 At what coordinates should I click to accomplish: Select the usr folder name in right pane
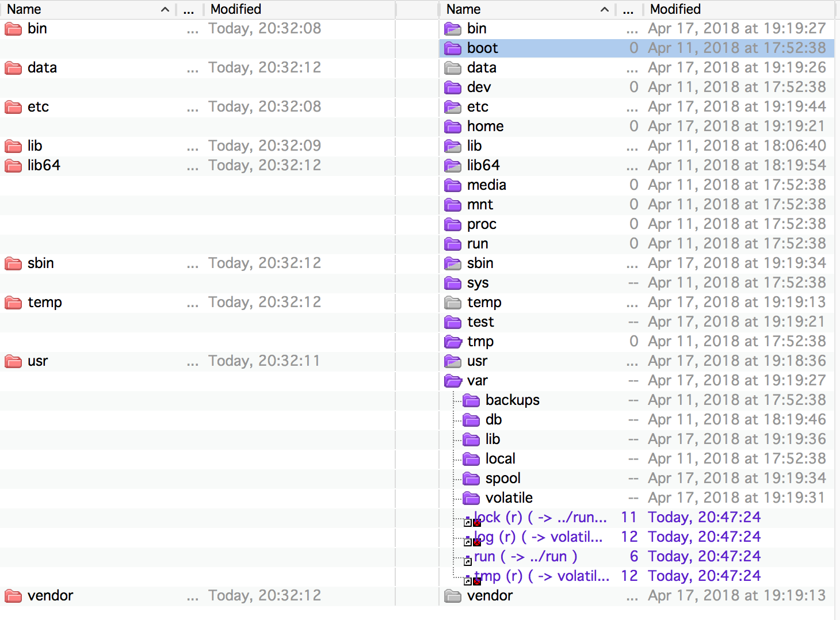click(477, 361)
